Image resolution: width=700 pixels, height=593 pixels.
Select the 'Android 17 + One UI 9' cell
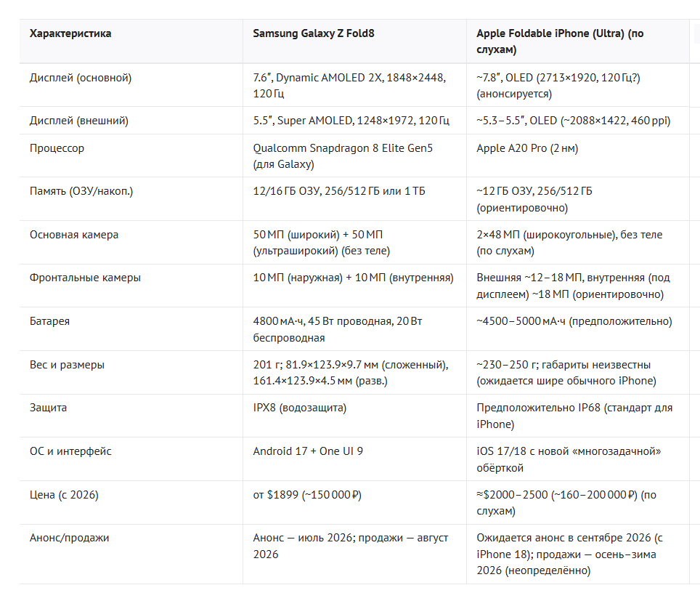click(308, 451)
